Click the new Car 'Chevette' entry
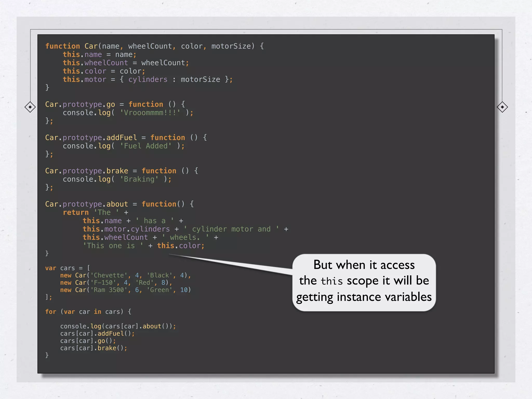532x399 pixels. 125,275
